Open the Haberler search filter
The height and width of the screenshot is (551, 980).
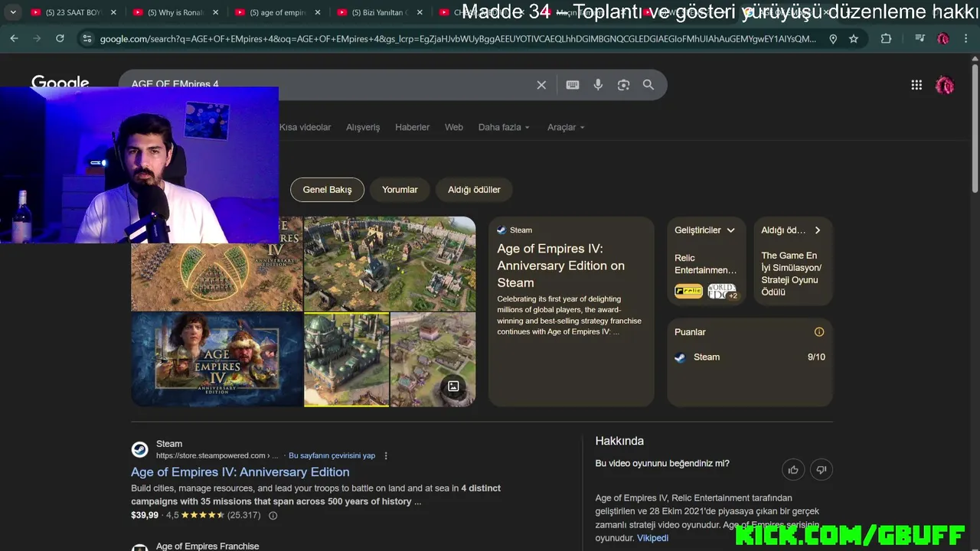click(412, 127)
